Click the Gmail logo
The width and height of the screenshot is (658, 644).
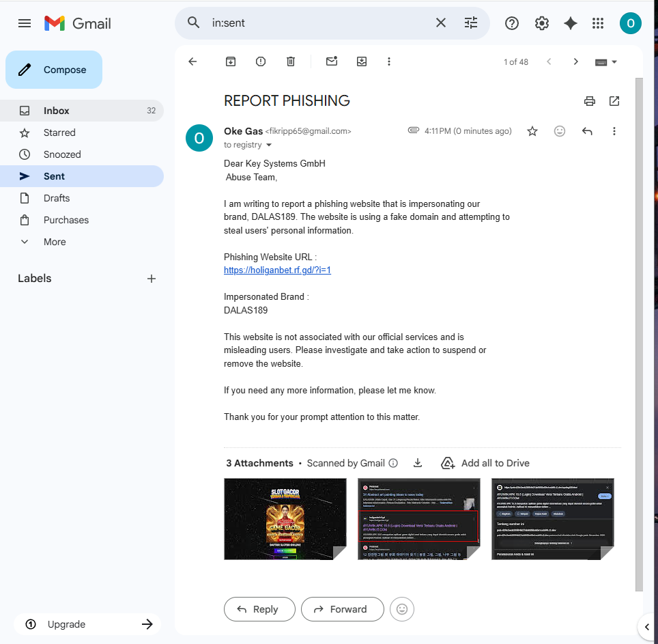pos(78,23)
